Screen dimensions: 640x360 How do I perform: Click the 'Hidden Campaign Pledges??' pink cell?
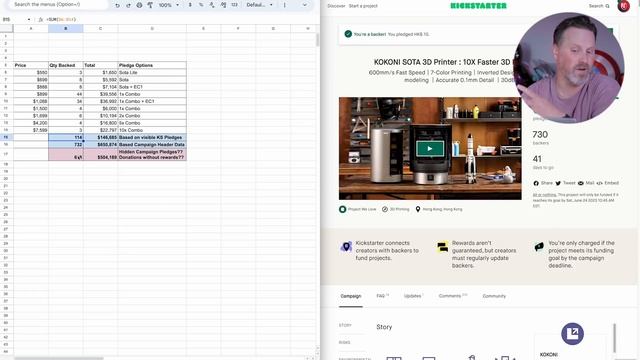coord(152,154)
